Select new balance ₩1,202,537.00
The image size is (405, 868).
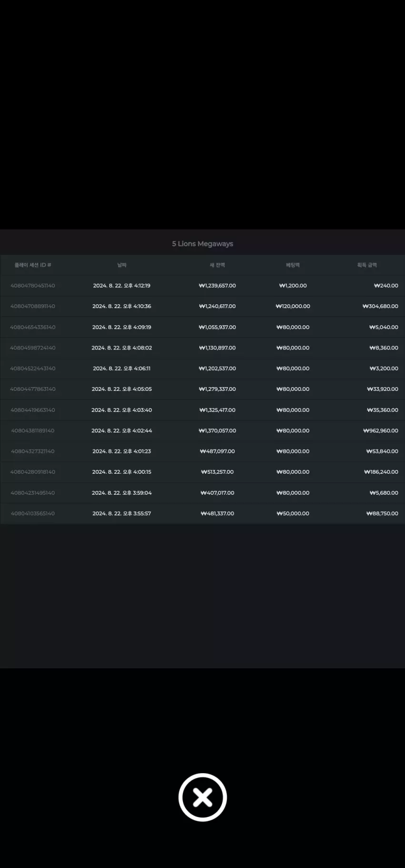217,369
